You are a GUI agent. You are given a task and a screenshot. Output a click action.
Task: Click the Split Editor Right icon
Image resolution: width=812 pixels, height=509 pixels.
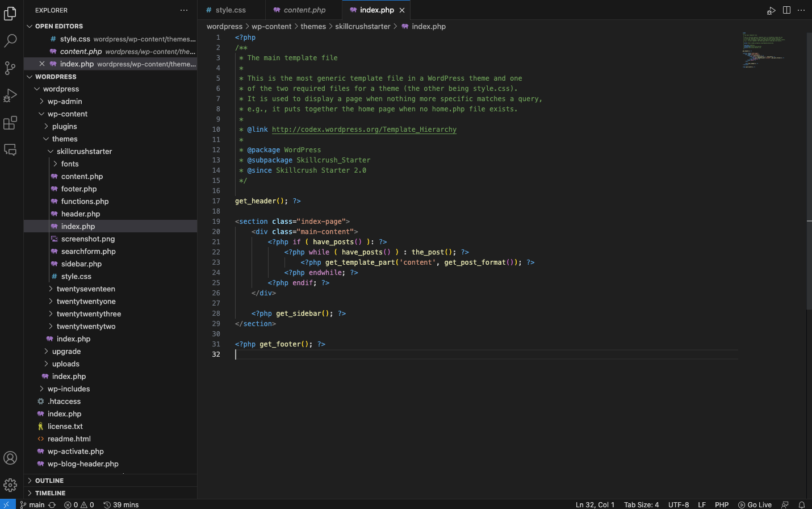(x=786, y=10)
